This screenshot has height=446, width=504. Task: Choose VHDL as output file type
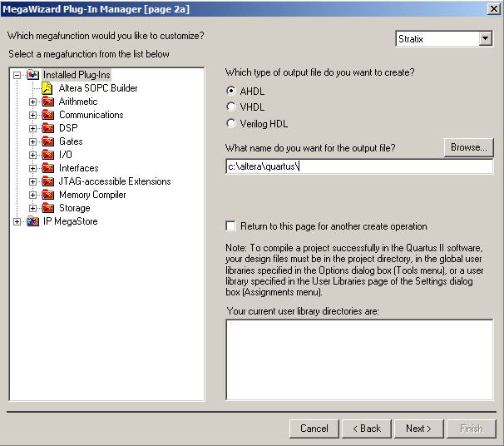coord(231,107)
